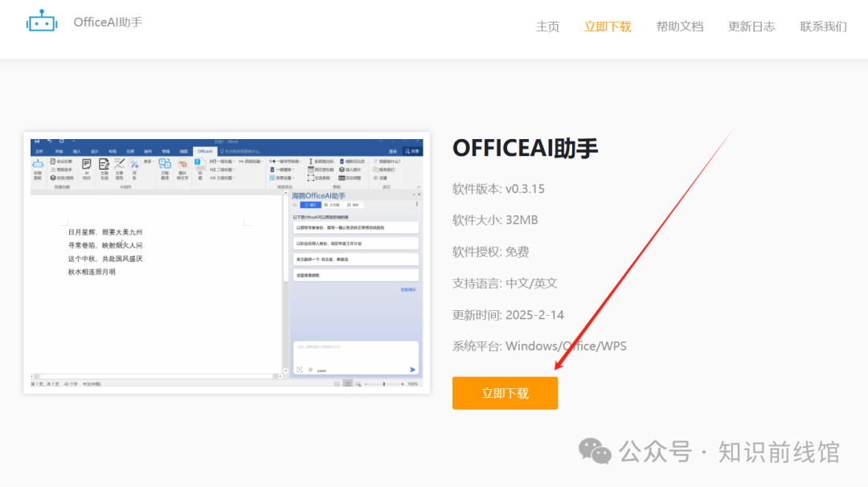Screen dimensions: 868x487
Task: Click the text 支持语言: 中文/英文
Action: click(x=505, y=284)
